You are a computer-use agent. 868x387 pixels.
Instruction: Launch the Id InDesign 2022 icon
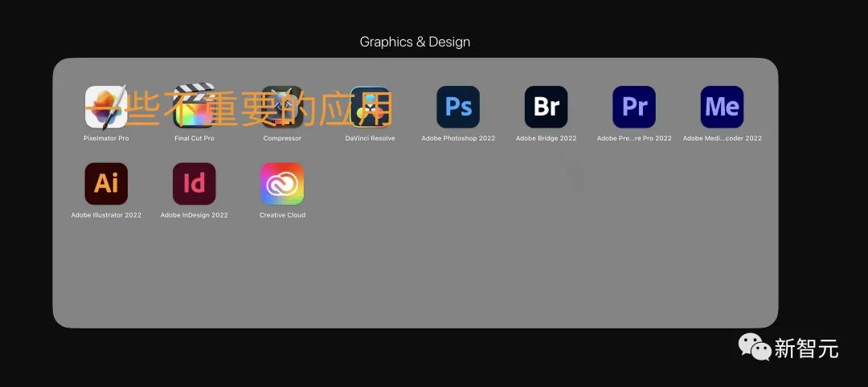click(194, 184)
